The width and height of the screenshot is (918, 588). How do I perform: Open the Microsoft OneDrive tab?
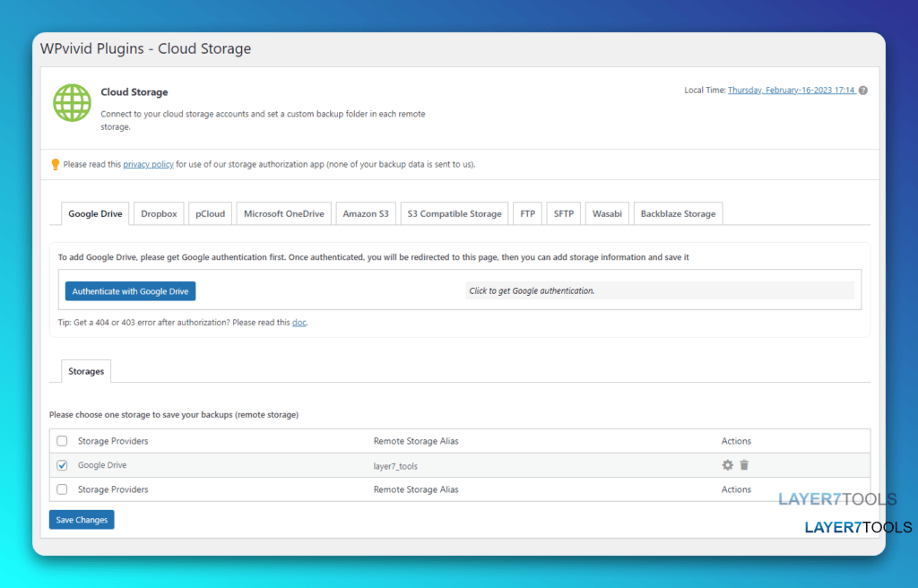[284, 213]
